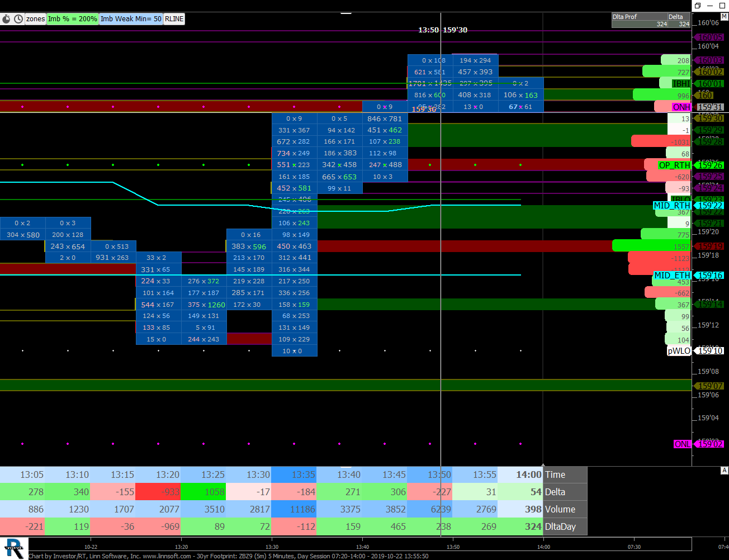
Task: Click the clock icon in chart toolbar
Action: tap(18, 19)
